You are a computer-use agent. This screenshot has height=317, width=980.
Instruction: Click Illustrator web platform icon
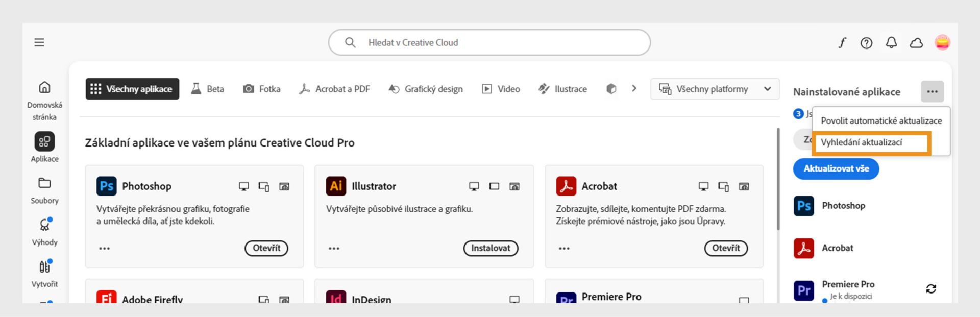pos(514,186)
